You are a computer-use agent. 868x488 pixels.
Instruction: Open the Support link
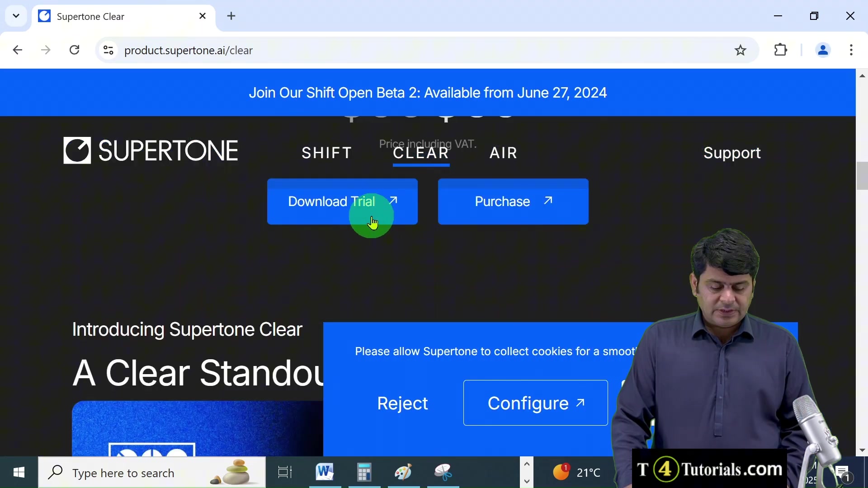pos(732,153)
